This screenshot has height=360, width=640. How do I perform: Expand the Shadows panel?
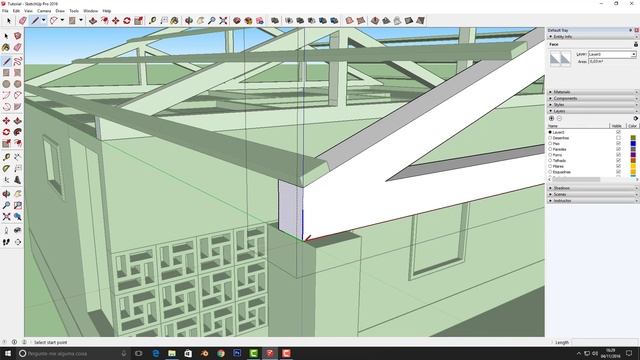coord(593,188)
